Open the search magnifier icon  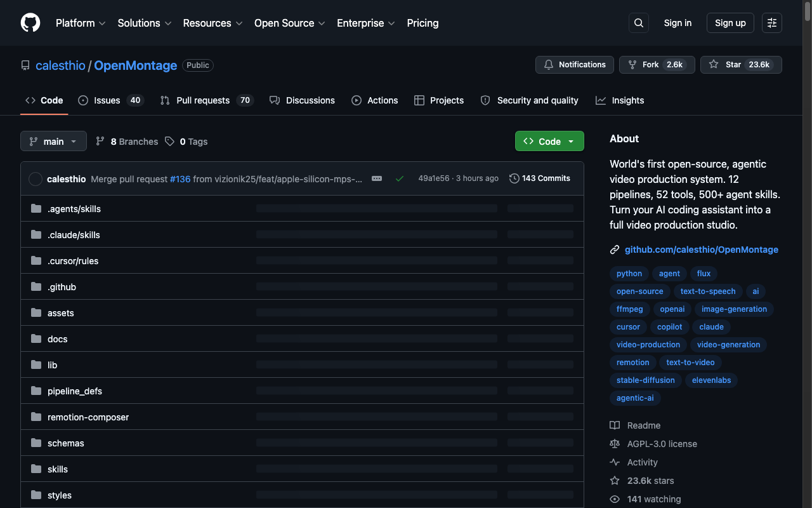pos(639,23)
